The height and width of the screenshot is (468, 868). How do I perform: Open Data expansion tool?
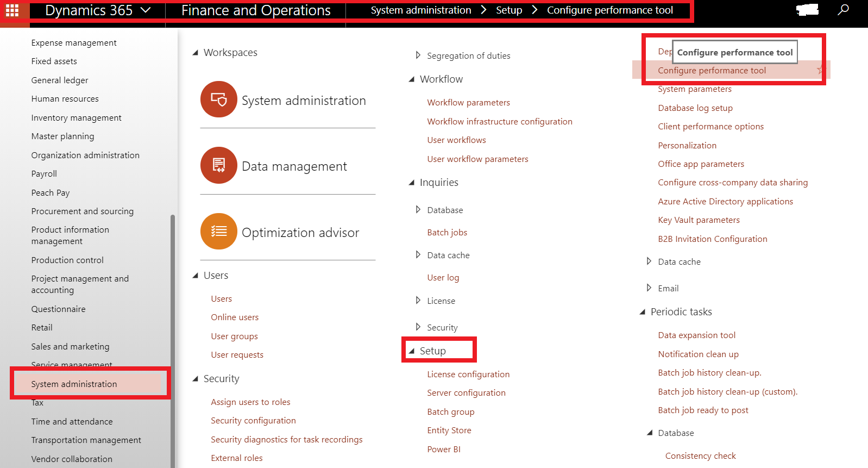[697, 335]
